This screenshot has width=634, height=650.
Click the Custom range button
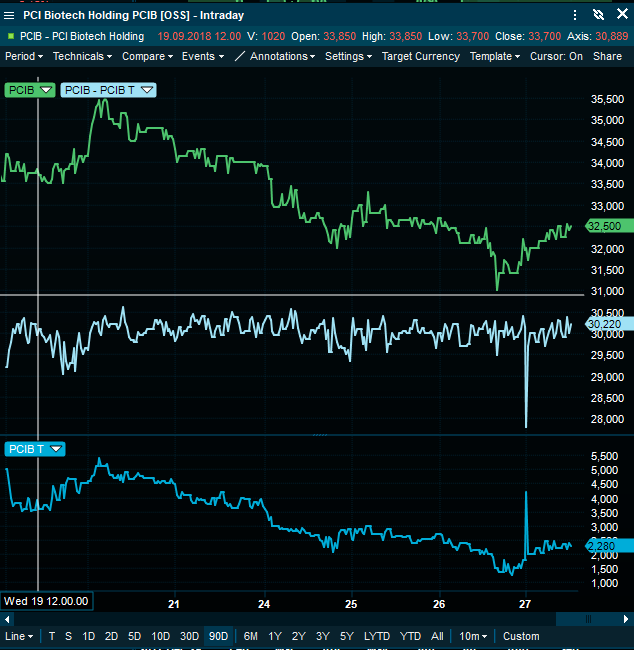pos(521,636)
